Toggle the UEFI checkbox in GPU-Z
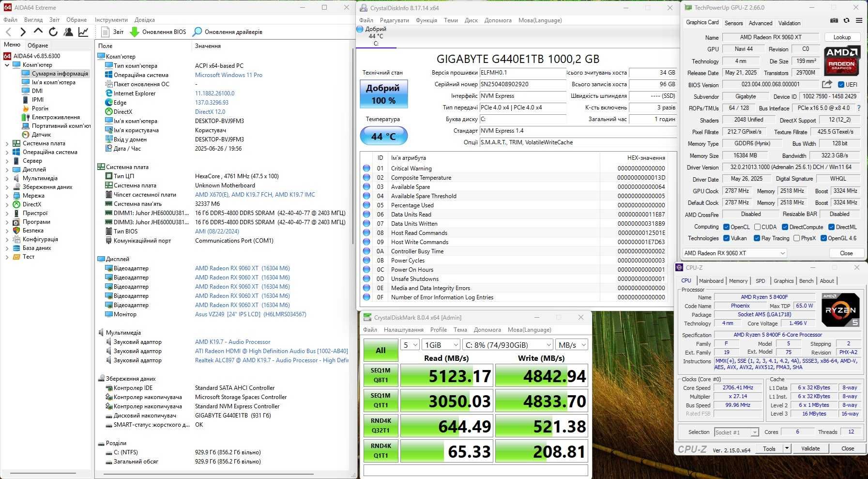The image size is (868, 479). (x=841, y=84)
